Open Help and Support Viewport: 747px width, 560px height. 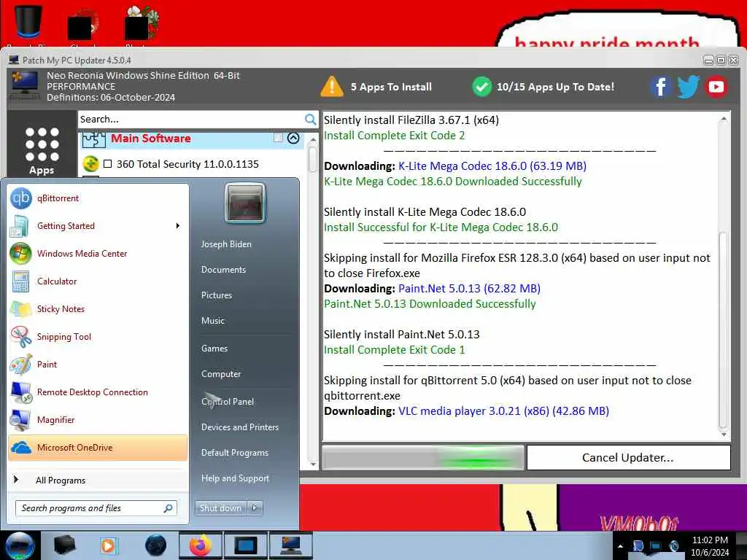pyautogui.click(x=235, y=478)
